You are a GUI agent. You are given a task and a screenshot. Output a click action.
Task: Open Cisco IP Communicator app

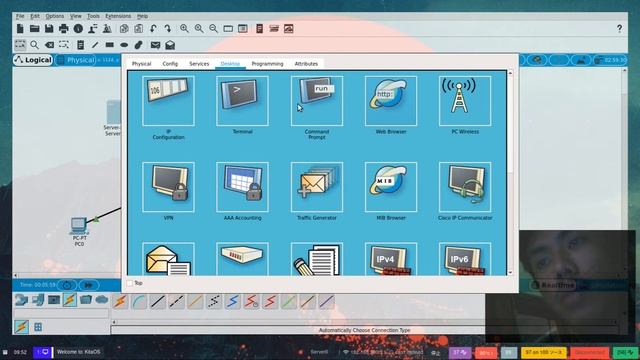[465, 187]
